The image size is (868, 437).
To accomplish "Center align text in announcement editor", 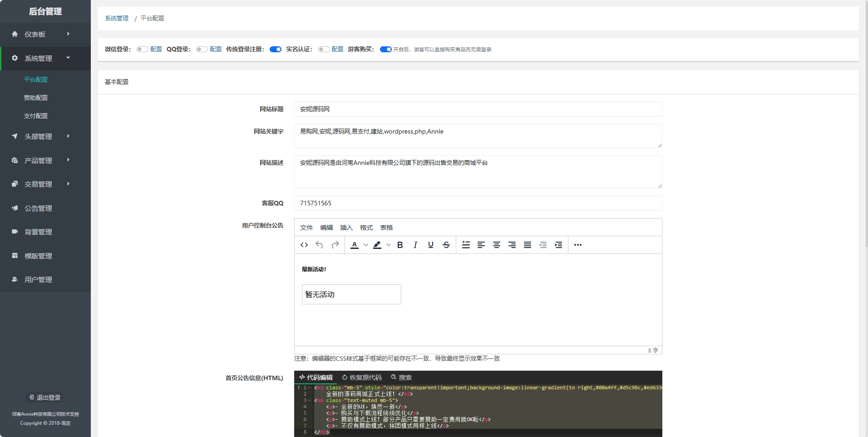I will pyautogui.click(x=497, y=245).
